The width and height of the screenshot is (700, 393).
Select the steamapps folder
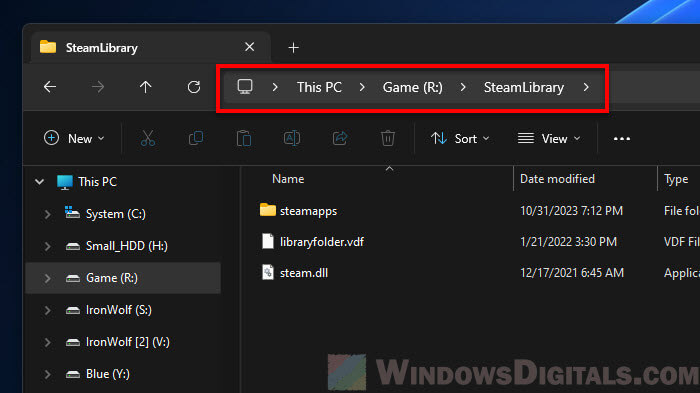coord(308,211)
